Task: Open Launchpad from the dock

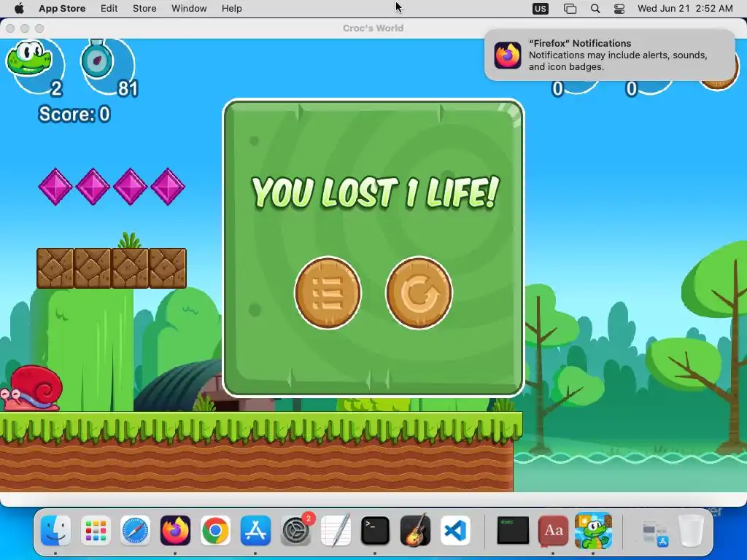Action: 96,531
